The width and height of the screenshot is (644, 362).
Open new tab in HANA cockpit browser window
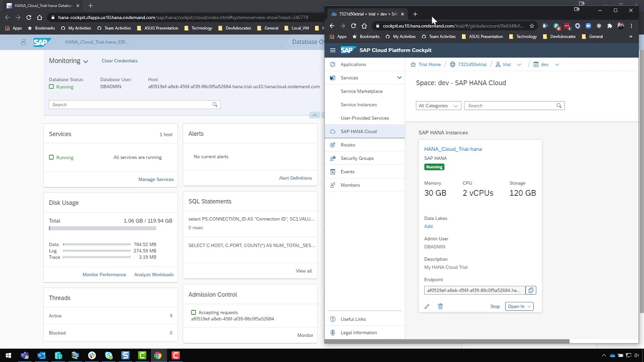click(91, 6)
